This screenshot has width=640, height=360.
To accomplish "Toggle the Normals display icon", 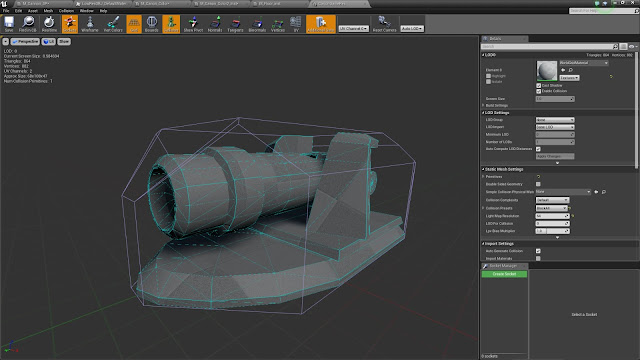I will click(215, 24).
